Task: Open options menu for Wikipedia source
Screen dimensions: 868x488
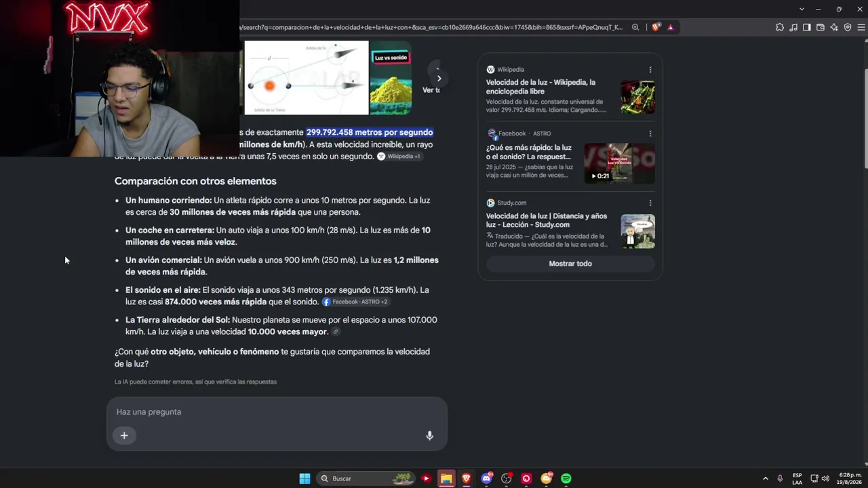Action: coord(650,70)
